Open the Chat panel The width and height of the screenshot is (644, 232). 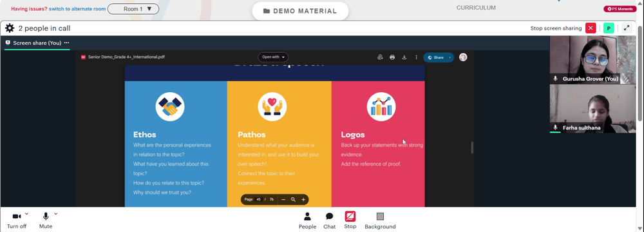click(329, 221)
